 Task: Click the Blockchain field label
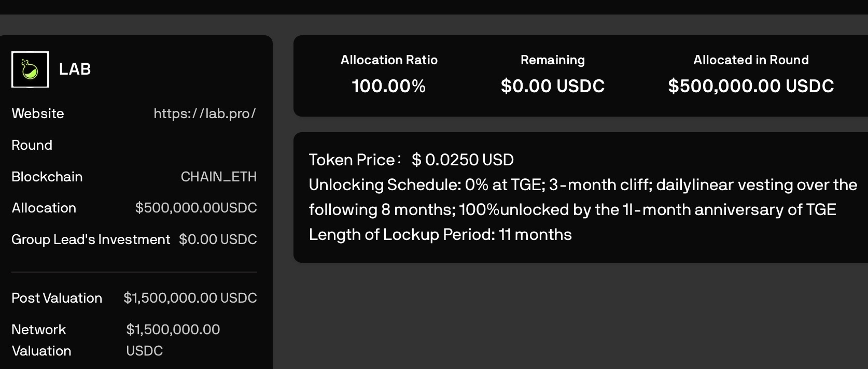click(47, 177)
